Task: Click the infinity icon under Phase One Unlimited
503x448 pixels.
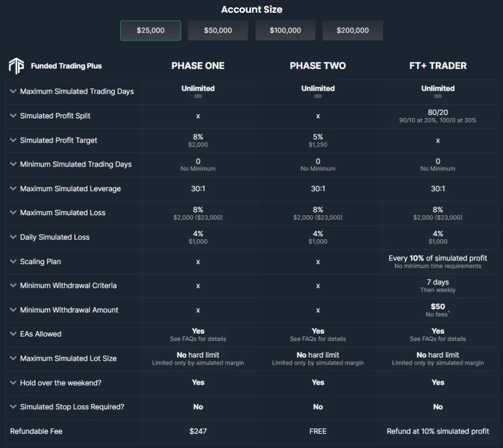Action: [x=198, y=96]
